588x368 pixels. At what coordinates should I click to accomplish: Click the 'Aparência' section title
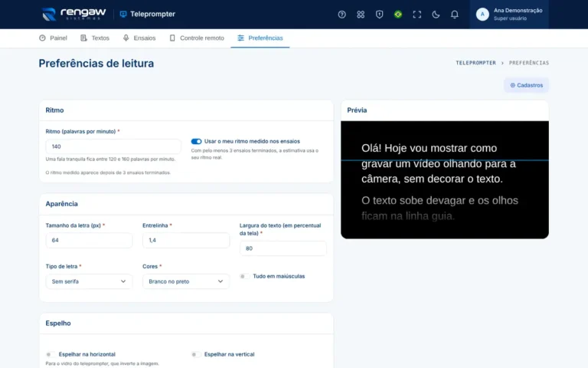point(61,203)
